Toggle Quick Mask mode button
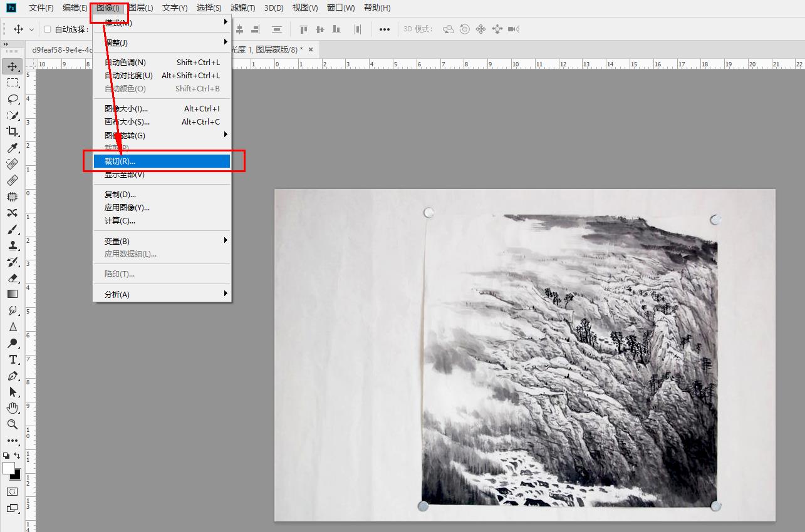This screenshot has width=805, height=532. 13,492
